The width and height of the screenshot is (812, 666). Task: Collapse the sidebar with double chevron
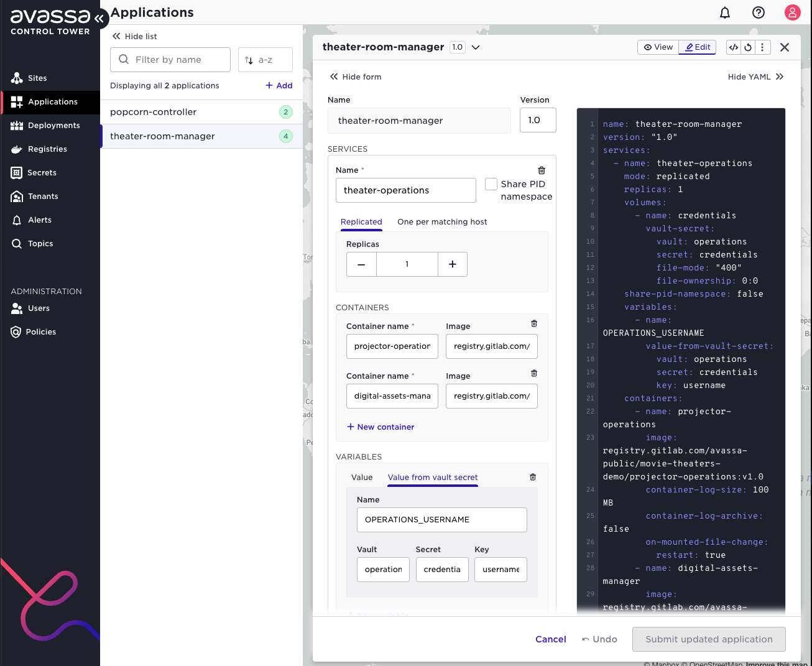click(99, 18)
